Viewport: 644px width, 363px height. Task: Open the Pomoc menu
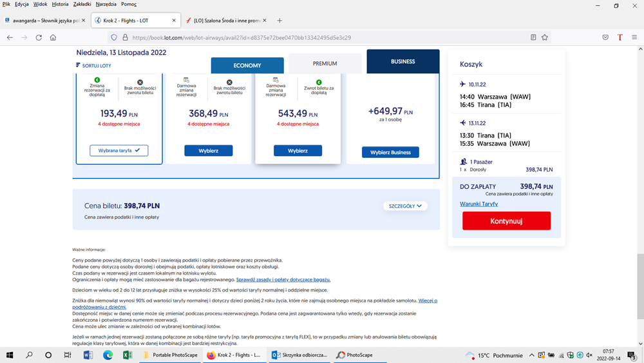tap(129, 4)
